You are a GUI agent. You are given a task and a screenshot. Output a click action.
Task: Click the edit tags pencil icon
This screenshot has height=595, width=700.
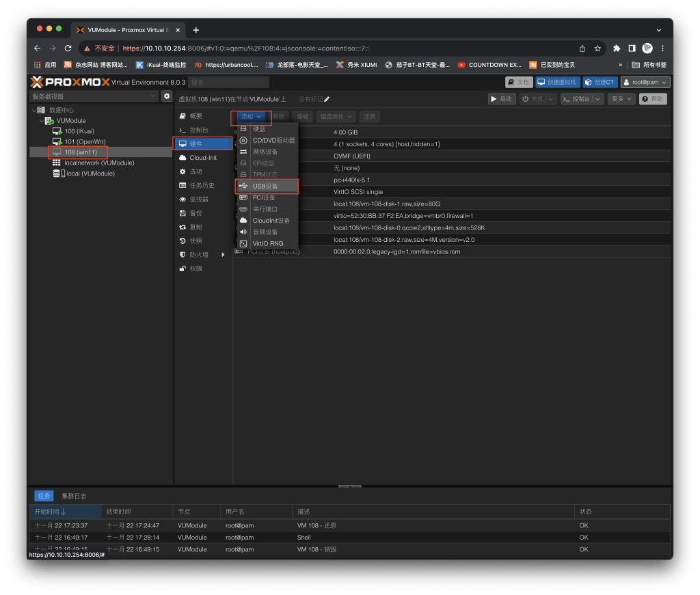coord(327,99)
